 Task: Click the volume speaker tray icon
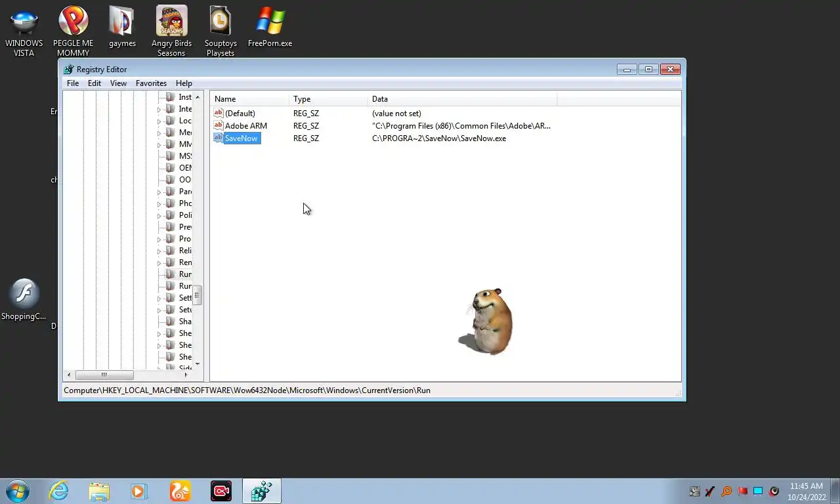(x=774, y=491)
